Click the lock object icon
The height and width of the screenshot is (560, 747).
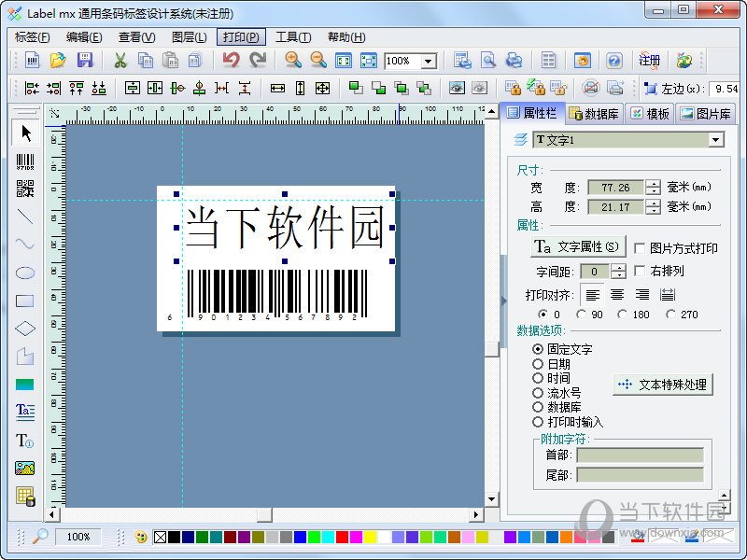513,88
